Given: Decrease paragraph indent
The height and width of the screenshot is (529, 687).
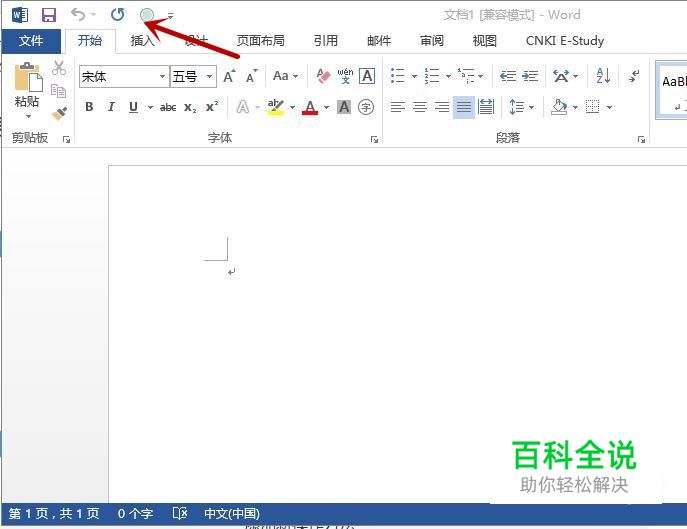Looking at the screenshot, I should (508, 76).
